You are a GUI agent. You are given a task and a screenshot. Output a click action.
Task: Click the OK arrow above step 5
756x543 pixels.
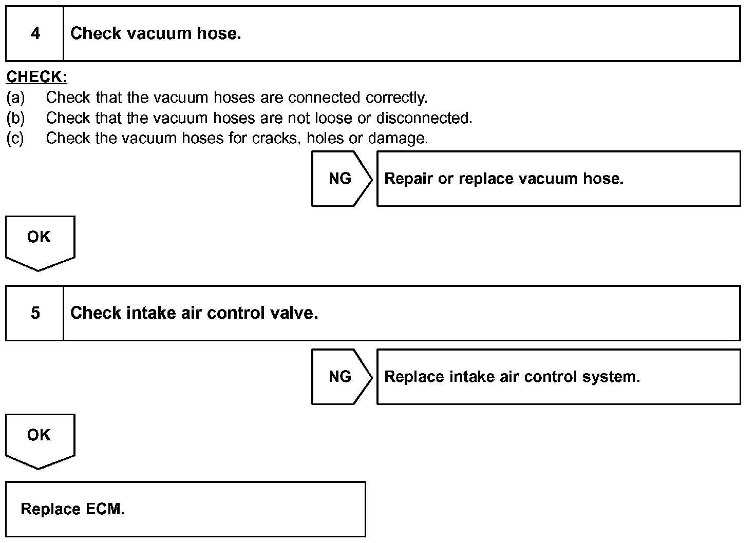click(40, 241)
